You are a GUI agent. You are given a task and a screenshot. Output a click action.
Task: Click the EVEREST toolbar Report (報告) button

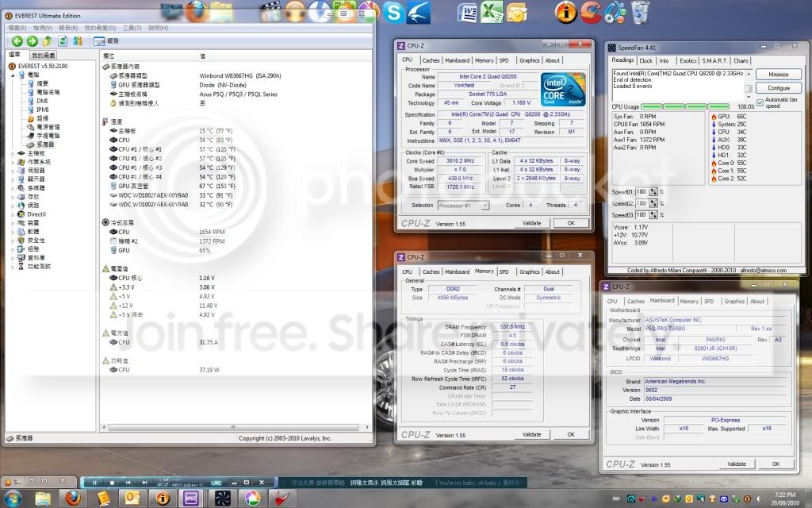[107, 41]
